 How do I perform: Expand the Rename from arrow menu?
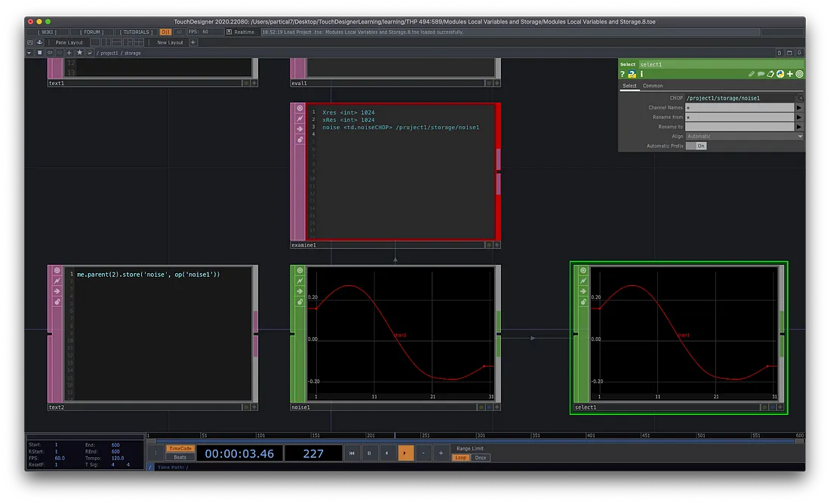pyautogui.click(x=799, y=118)
